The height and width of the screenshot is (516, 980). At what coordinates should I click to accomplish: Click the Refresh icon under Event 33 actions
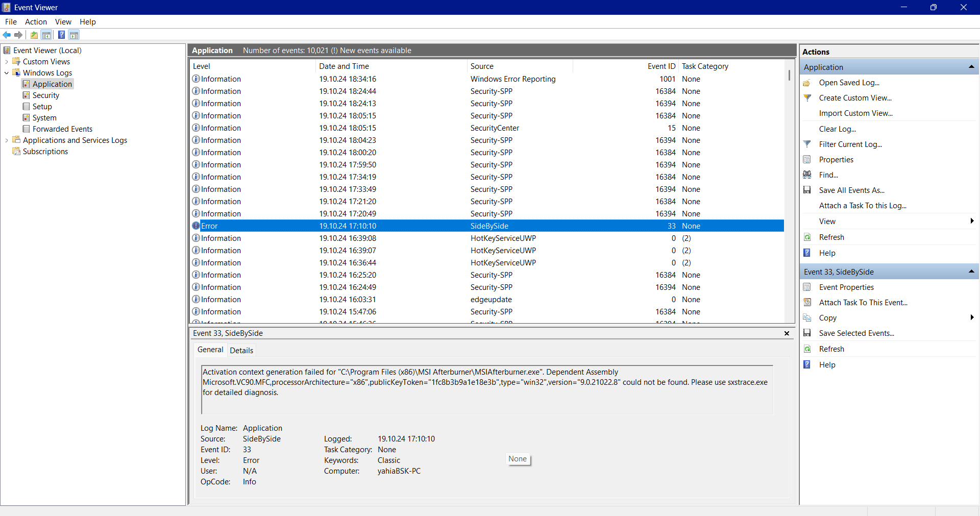tap(807, 349)
